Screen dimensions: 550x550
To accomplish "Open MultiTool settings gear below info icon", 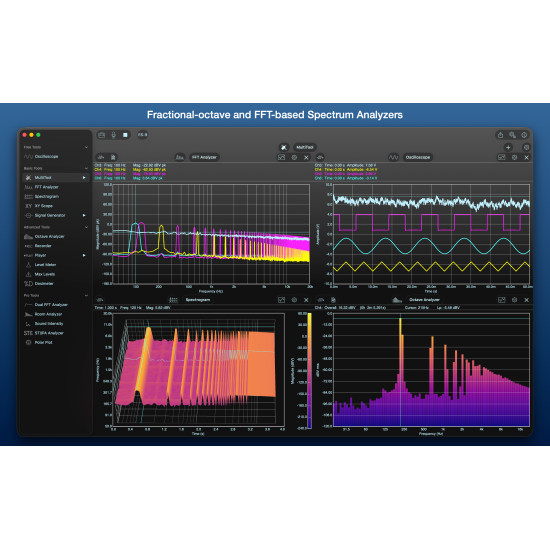I will [526, 147].
